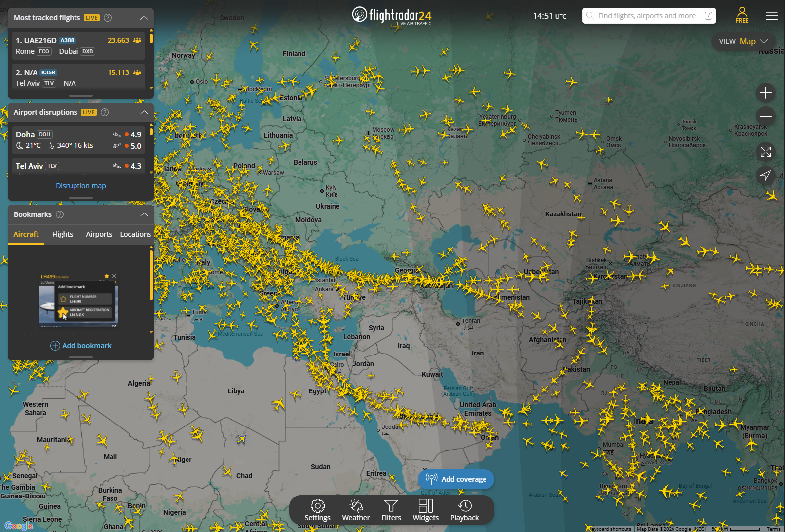
Task: Click the Add coverage button
Action: [x=456, y=479]
